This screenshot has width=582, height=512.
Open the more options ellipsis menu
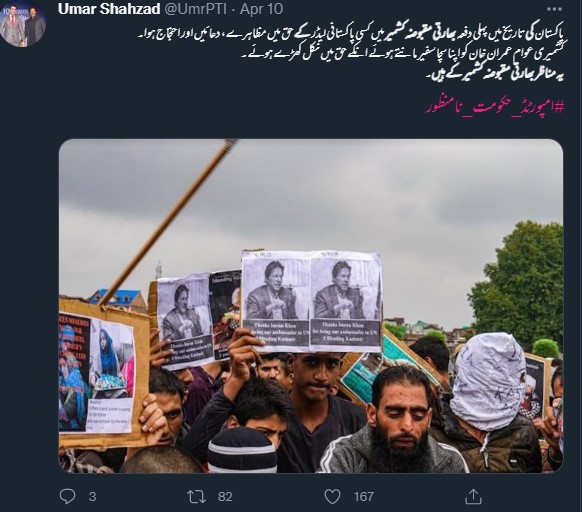(x=554, y=9)
